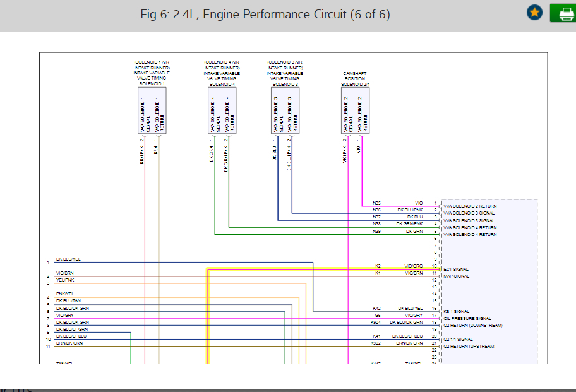Click the O2 1/1 SIGNAL pin label

(x=458, y=339)
